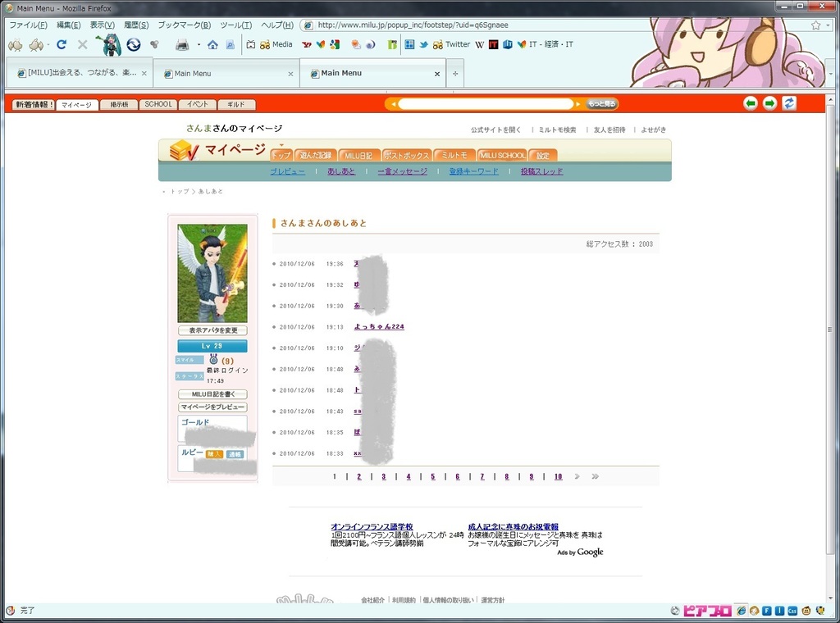This screenshot has height=623, width=840.
Task: Open the 設定 tab
Action: (x=543, y=155)
